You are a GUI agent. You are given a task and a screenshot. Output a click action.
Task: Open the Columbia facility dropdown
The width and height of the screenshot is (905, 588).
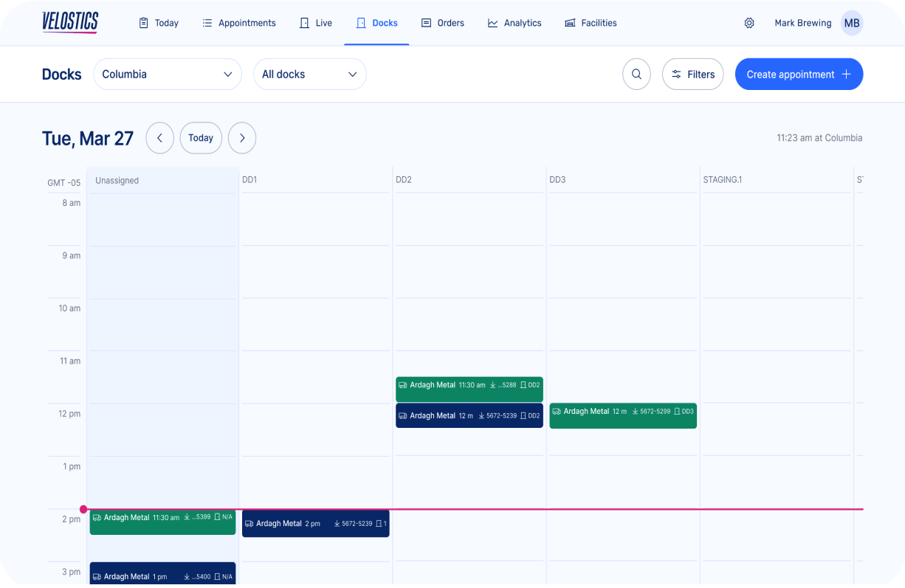(x=168, y=74)
